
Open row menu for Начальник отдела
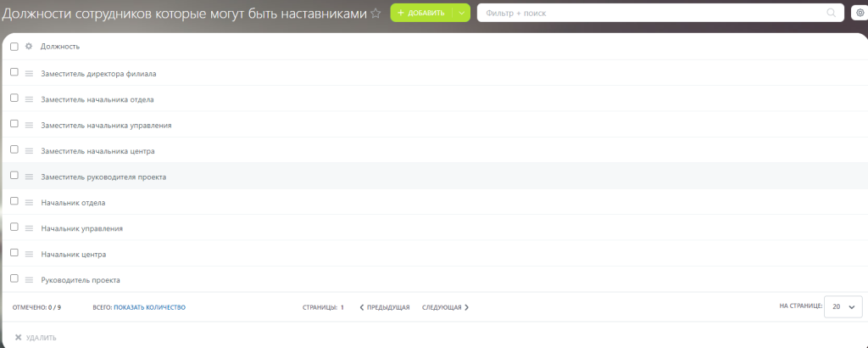(x=29, y=203)
